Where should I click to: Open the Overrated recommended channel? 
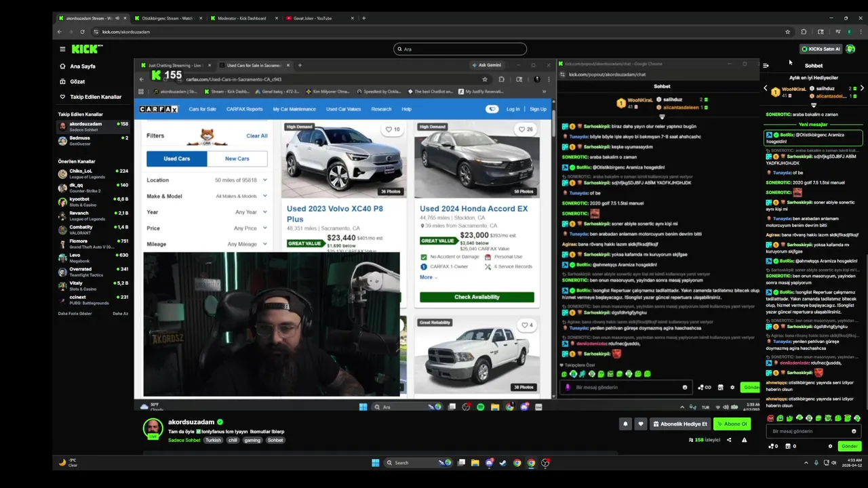pyautogui.click(x=93, y=272)
